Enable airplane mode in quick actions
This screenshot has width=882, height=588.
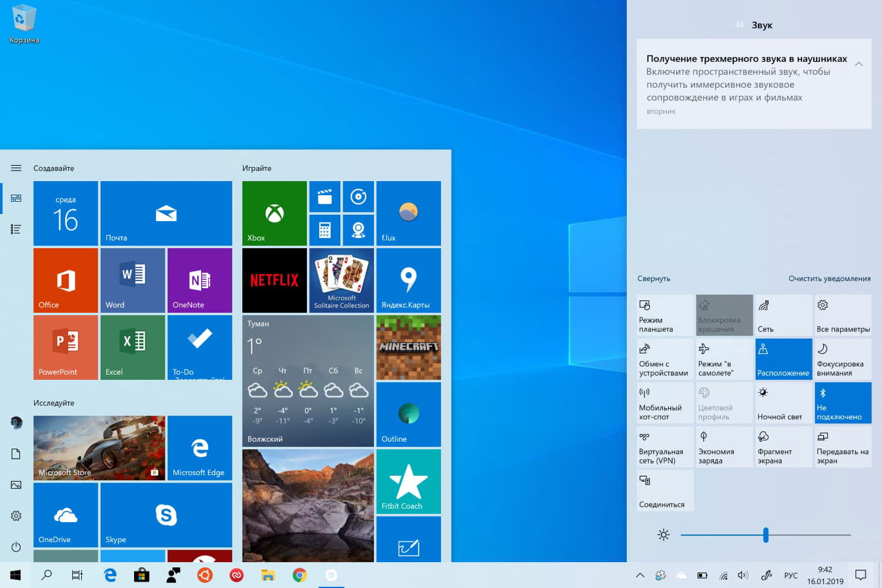[724, 359]
